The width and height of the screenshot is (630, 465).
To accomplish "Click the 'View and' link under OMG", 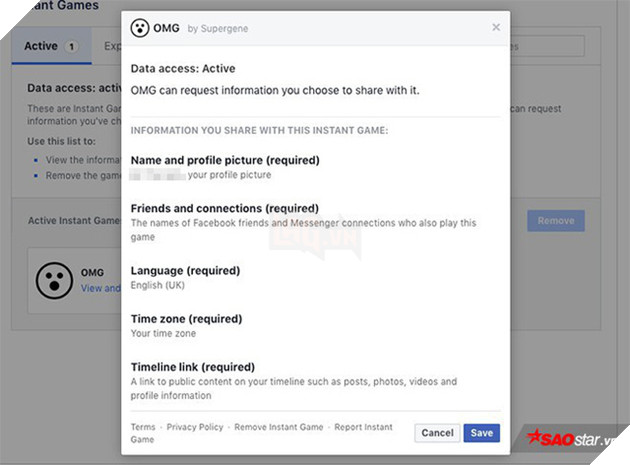I will click(x=101, y=288).
